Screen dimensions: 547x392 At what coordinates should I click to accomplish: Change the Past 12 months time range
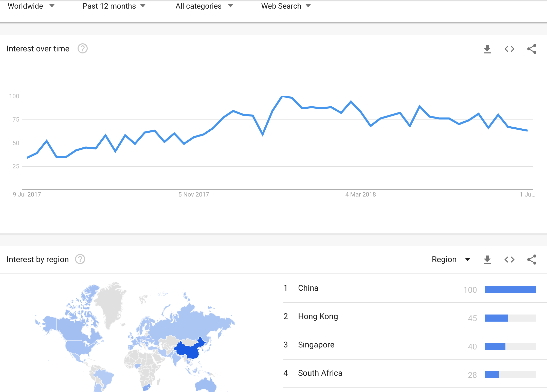pyautogui.click(x=114, y=6)
